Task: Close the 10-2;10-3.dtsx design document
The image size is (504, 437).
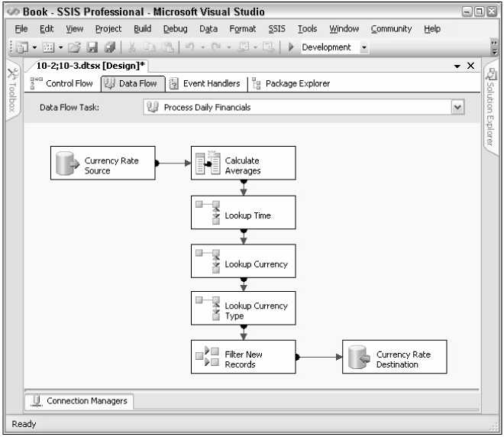Action: tap(471, 66)
